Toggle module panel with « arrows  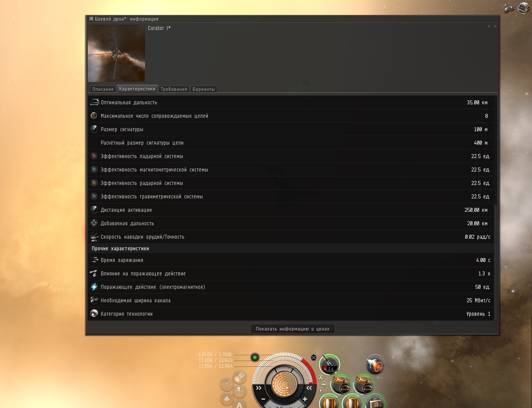point(309,388)
